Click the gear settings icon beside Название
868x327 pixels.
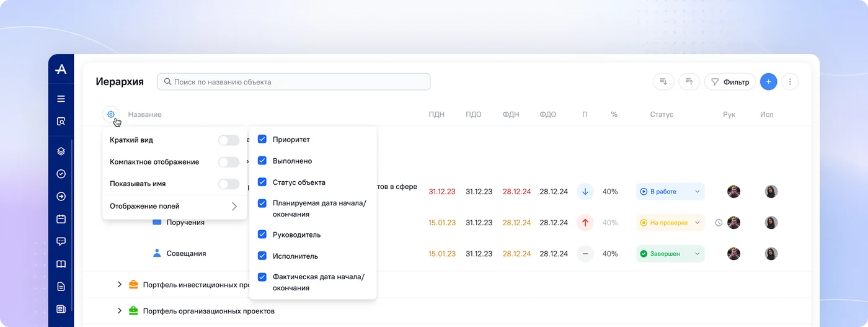pos(110,114)
